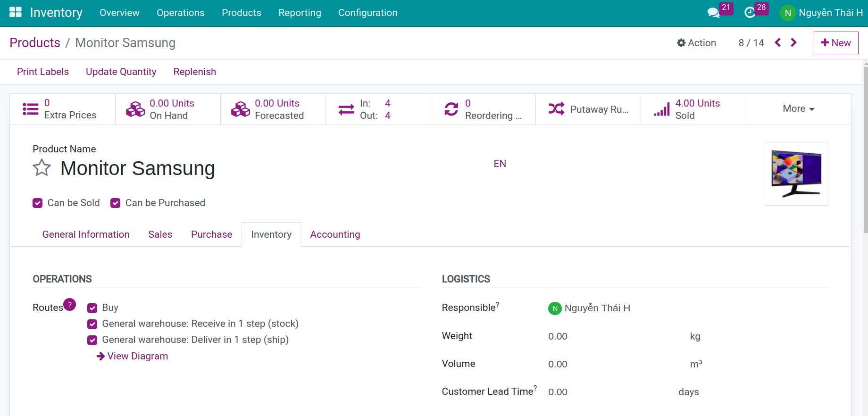Image resolution: width=868 pixels, height=416 pixels.
Task: Click the Customer Lead Time help mark
Action: 535,388
